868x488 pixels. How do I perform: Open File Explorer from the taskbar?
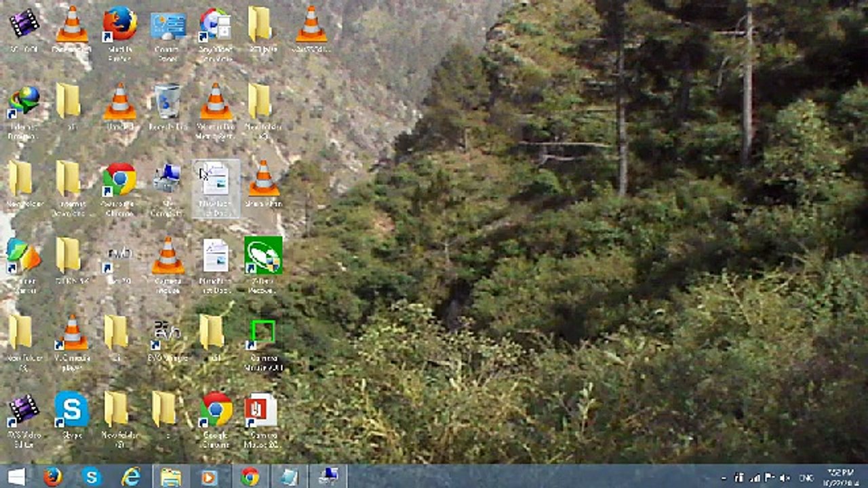[171, 476]
